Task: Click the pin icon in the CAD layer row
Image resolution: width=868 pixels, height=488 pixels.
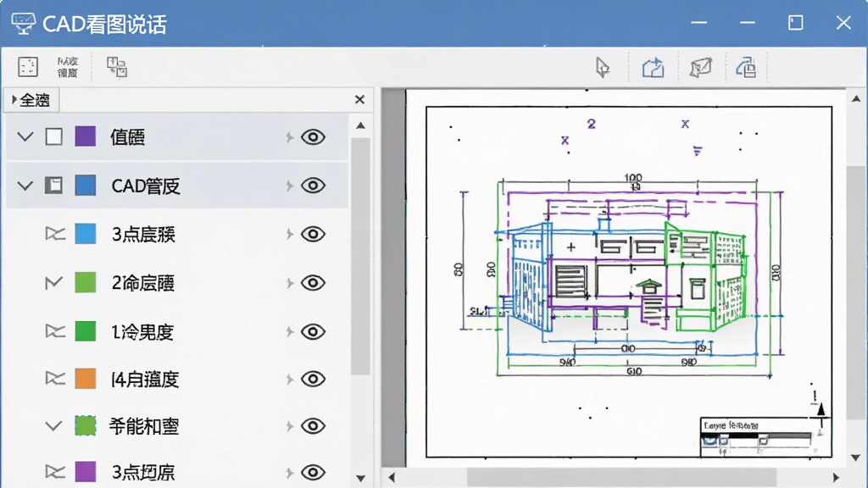Action: 289,186
